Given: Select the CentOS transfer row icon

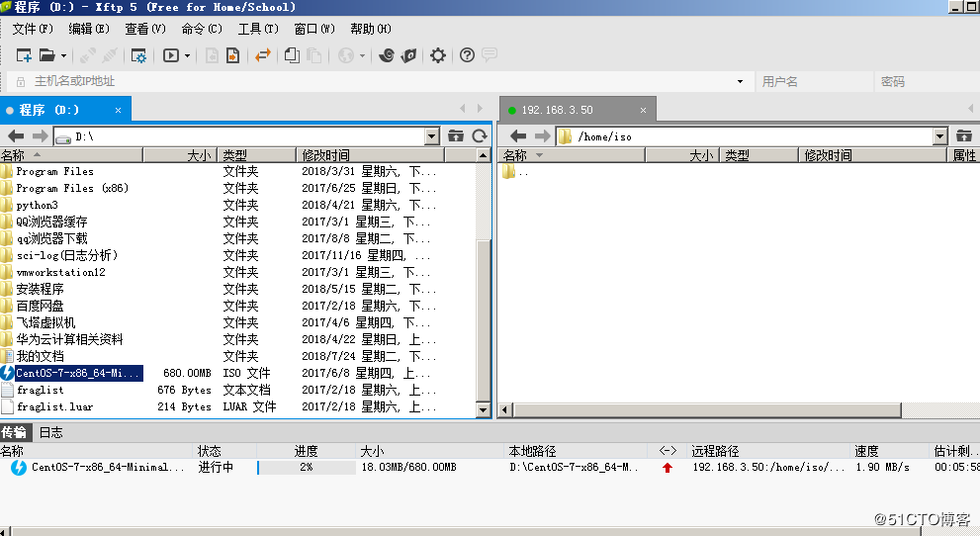Looking at the screenshot, I should 19,468.
